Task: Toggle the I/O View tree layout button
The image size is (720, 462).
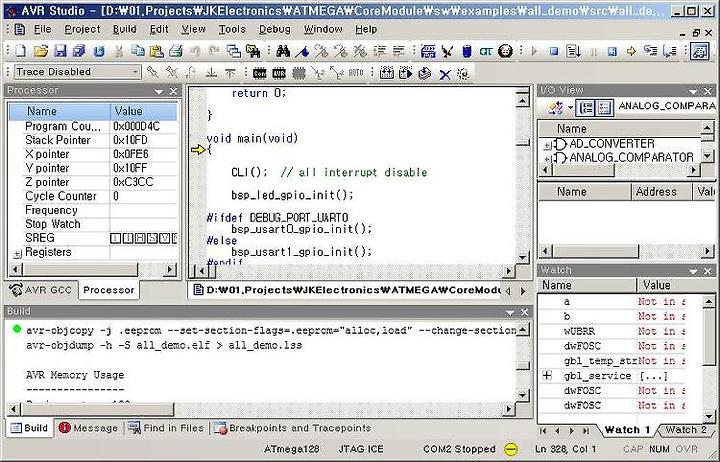Action: coord(586,108)
